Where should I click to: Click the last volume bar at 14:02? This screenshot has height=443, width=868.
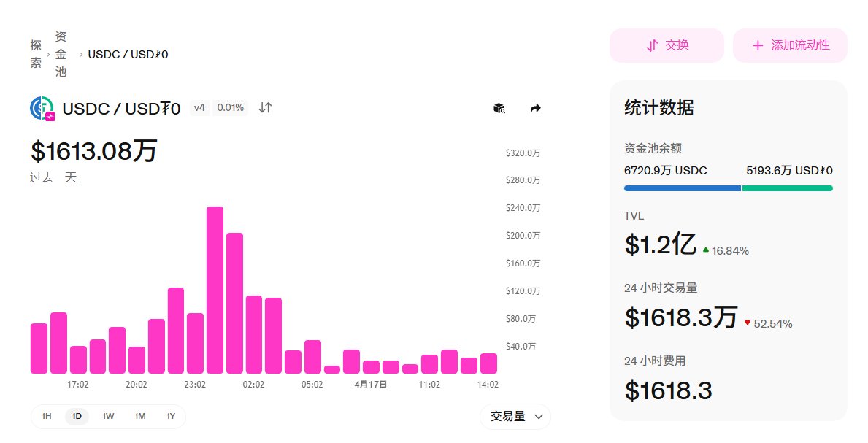[488, 363]
